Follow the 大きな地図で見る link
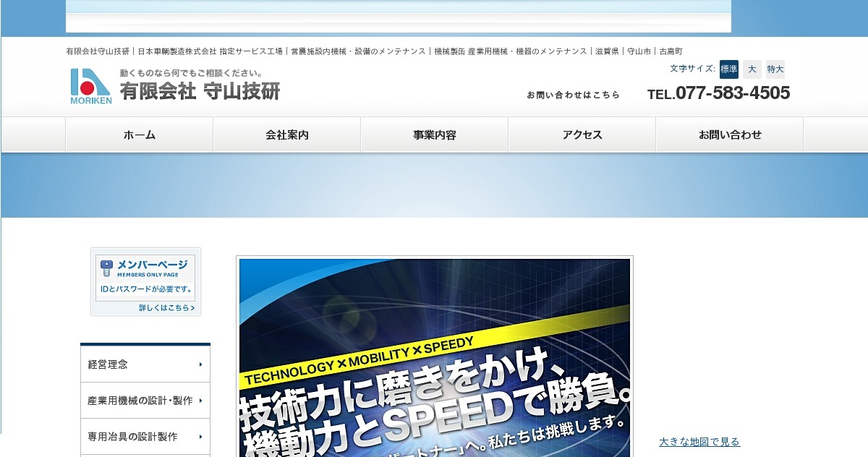Screen dimensions: 868x457 pyautogui.click(x=699, y=442)
